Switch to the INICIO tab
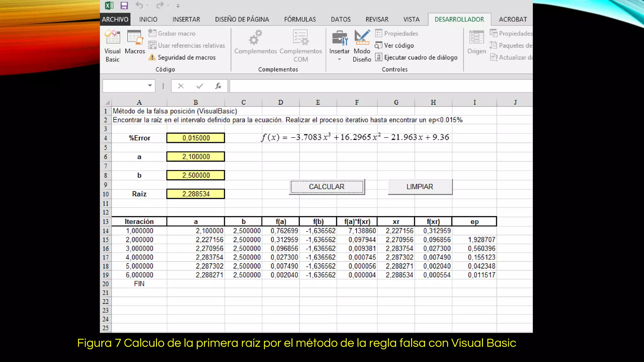Image resolution: width=644 pixels, height=362 pixels. click(x=148, y=19)
